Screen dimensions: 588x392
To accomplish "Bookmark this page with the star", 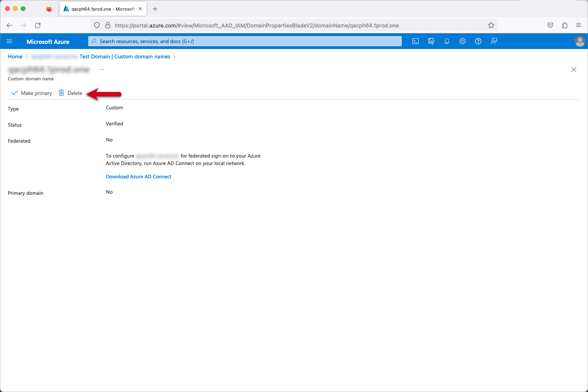I will tap(491, 25).
